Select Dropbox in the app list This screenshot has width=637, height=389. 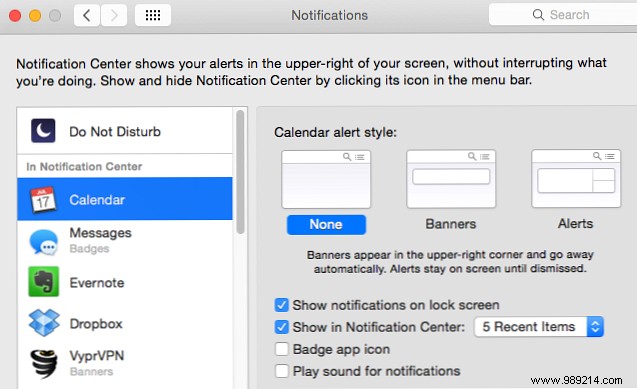125,324
